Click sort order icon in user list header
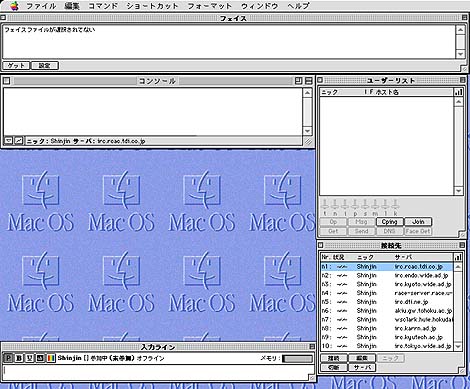 pos(458,92)
